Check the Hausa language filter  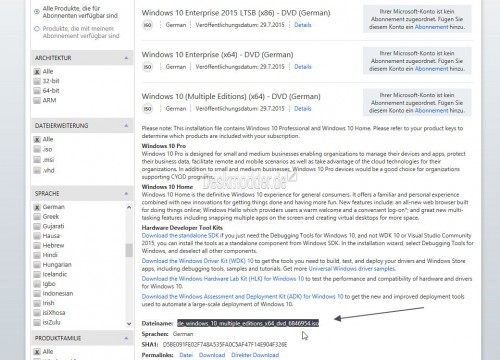pos(37,236)
